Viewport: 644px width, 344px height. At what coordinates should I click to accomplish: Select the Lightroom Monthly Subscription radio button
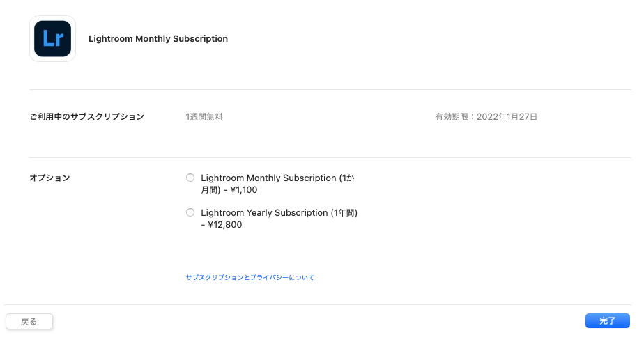pos(190,178)
